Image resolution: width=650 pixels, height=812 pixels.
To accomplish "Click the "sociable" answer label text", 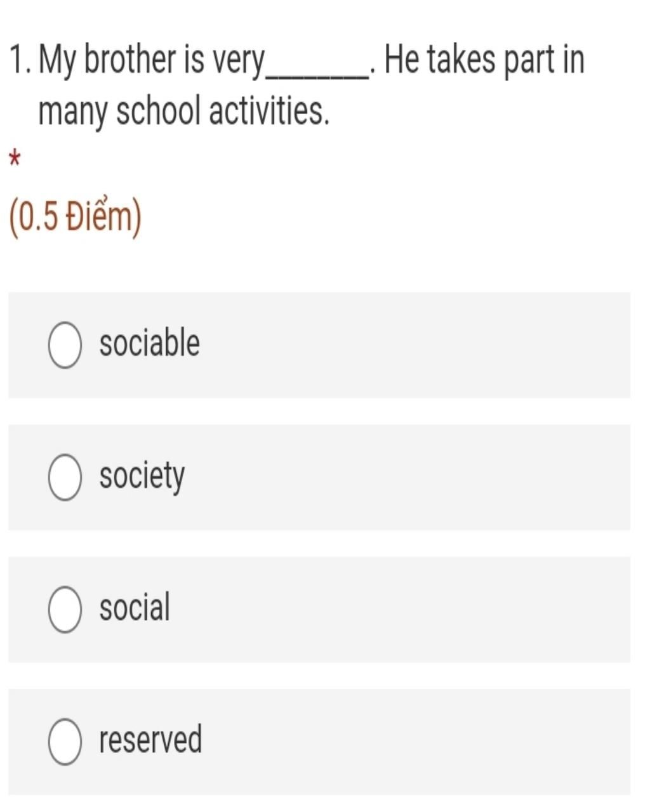I will pos(150,343).
